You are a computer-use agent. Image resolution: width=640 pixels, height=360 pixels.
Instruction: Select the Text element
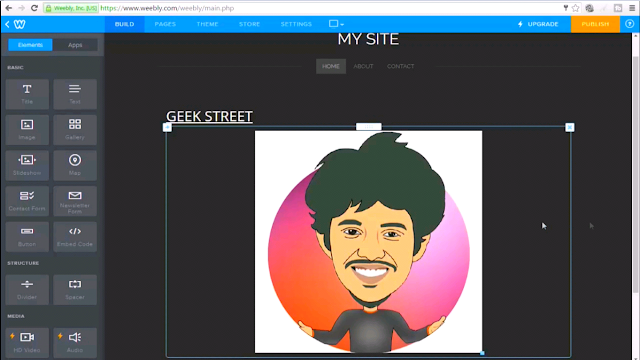[x=75, y=94]
